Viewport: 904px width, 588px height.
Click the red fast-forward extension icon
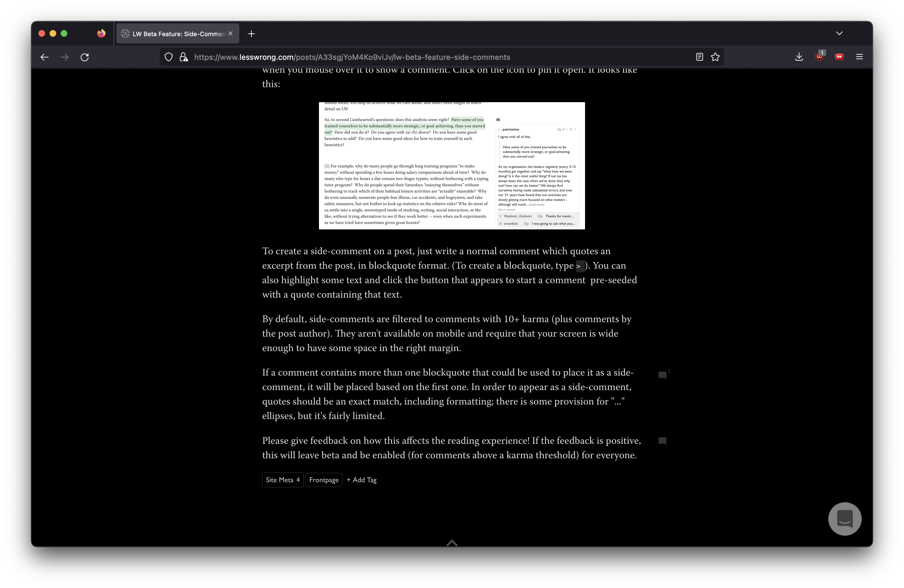point(839,57)
